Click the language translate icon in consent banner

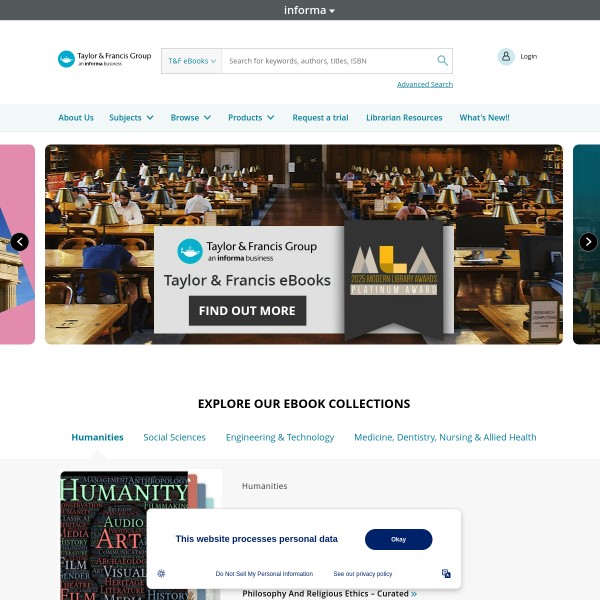pos(446,573)
